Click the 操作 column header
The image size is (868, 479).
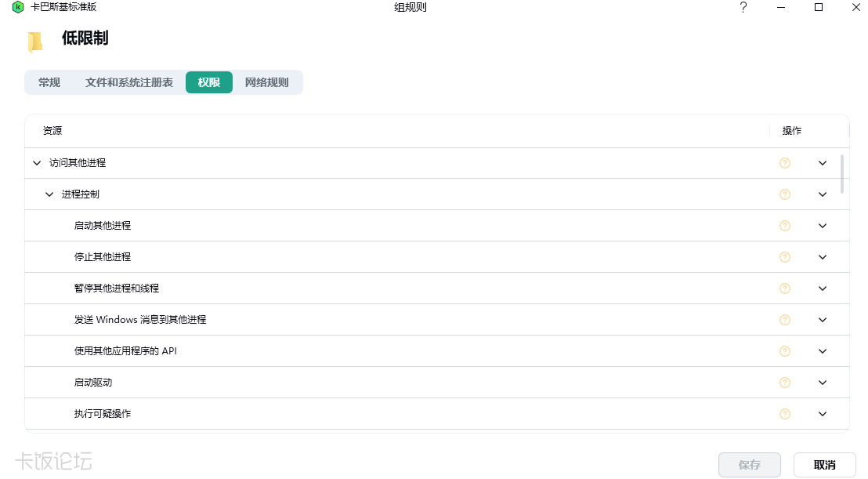coord(791,131)
